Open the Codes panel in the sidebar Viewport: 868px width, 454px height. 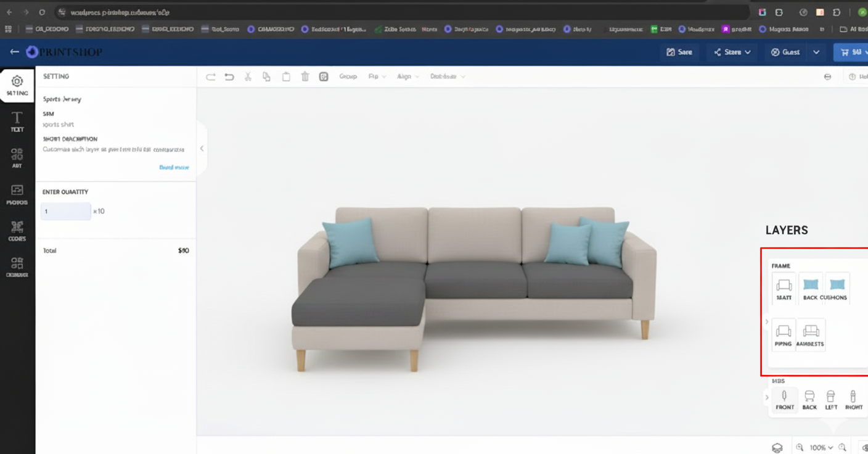tap(17, 231)
